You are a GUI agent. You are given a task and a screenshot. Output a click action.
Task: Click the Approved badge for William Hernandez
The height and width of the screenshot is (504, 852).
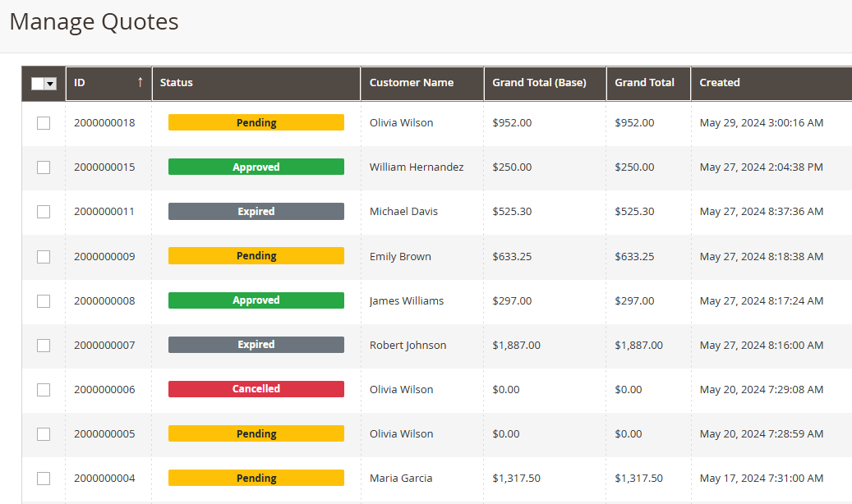pyautogui.click(x=256, y=167)
